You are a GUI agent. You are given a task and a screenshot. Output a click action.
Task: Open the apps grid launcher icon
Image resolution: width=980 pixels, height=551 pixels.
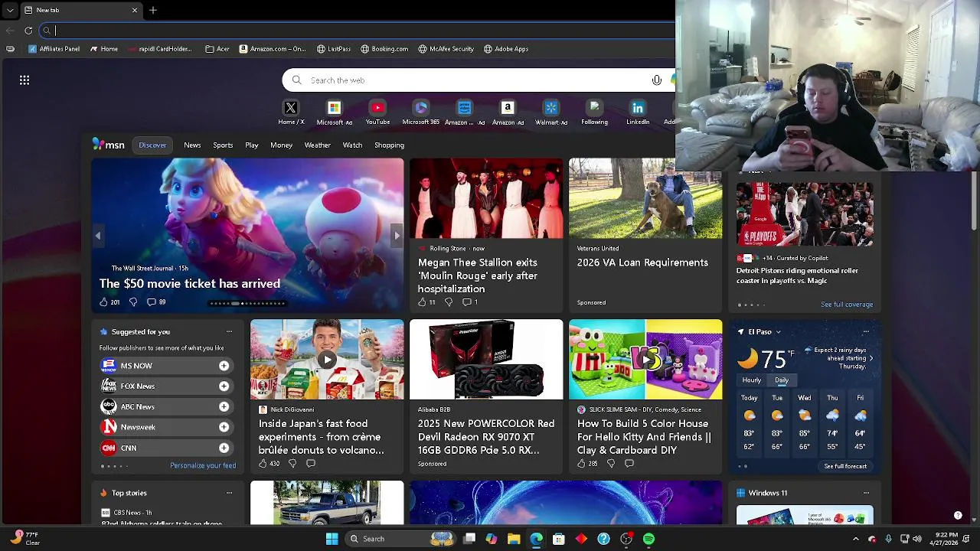[24, 80]
